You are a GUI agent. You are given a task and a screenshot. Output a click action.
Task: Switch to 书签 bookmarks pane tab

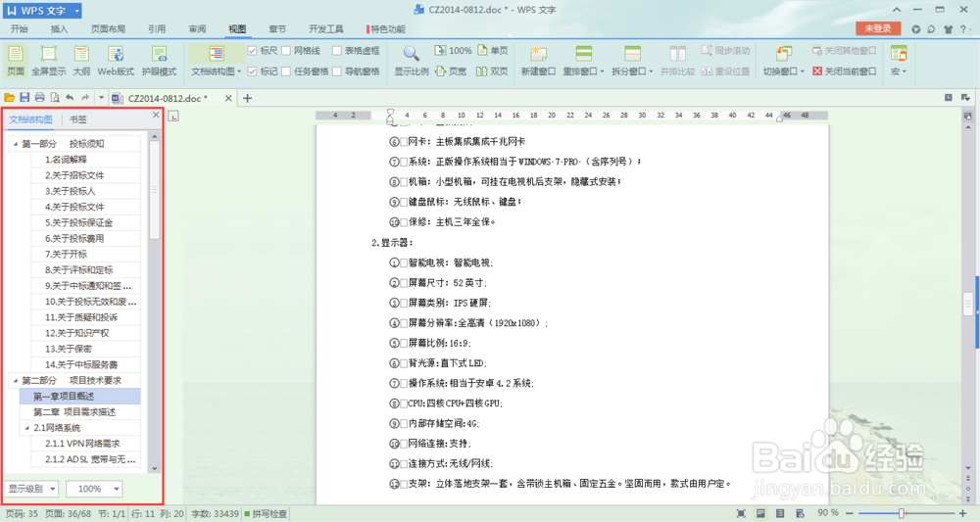click(78, 119)
